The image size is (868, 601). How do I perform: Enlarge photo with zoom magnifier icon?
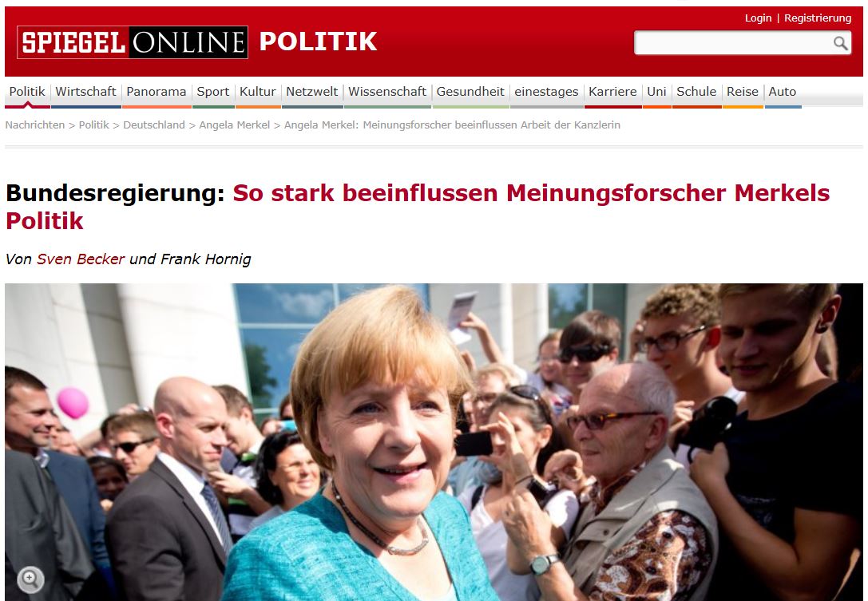coord(30,579)
